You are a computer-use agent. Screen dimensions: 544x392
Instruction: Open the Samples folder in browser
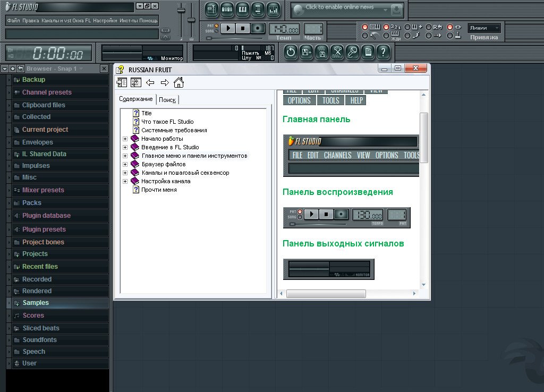click(x=35, y=303)
